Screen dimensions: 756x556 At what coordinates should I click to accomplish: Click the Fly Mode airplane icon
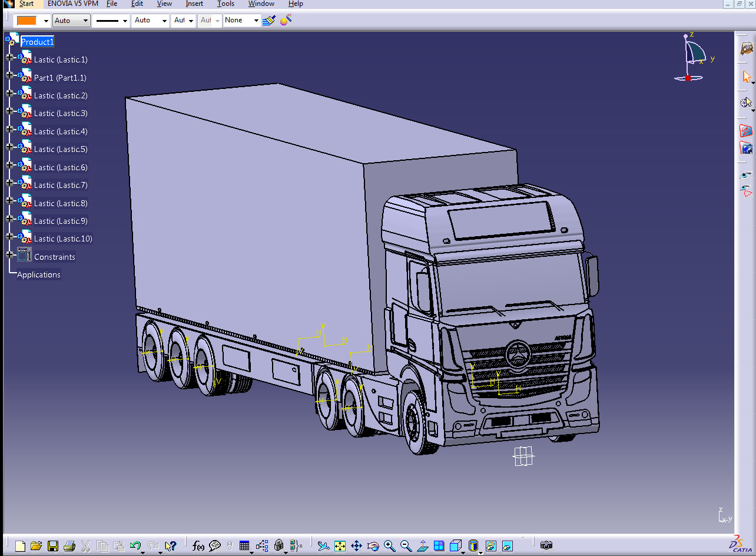(323, 546)
